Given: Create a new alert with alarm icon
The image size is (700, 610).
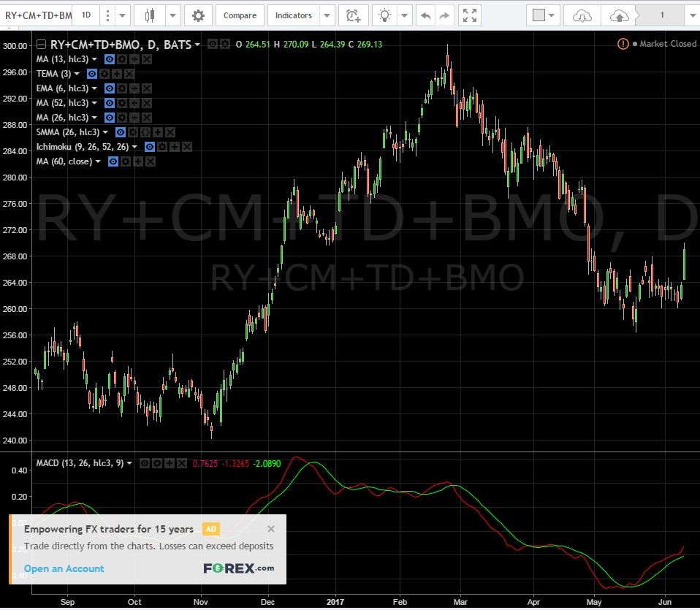Looking at the screenshot, I should click(353, 15).
